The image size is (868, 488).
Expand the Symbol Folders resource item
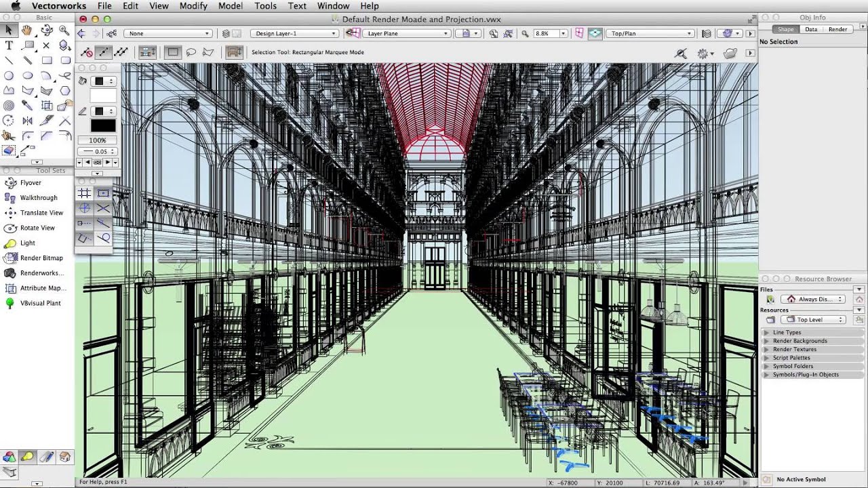pyautogui.click(x=766, y=366)
